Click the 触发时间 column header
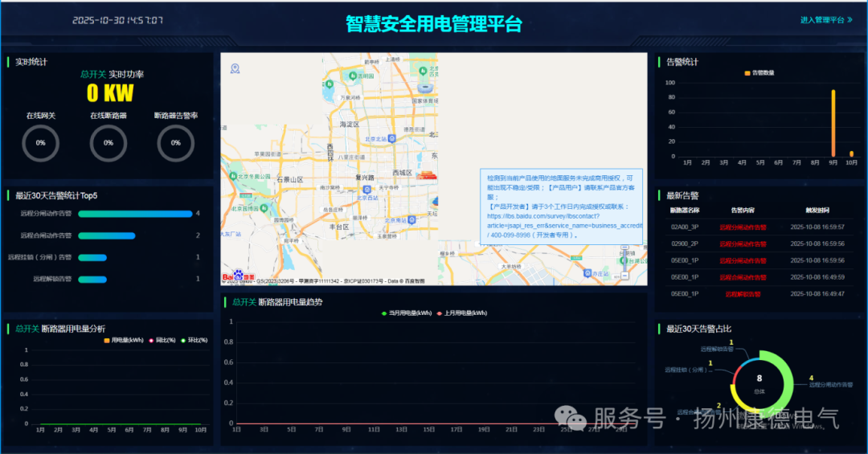Image resolution: width=868 pixels, height=454 pixels. point(817,211)
